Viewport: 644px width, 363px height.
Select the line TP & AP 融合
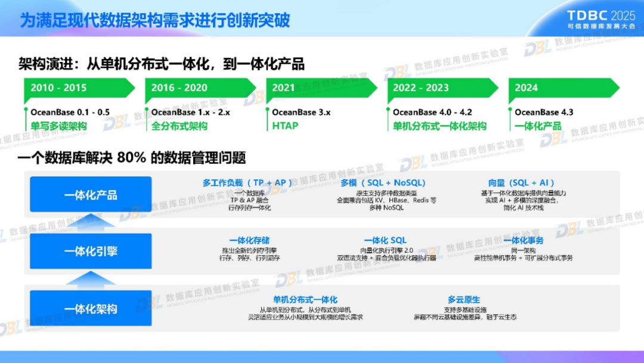[x=249, y=200]
